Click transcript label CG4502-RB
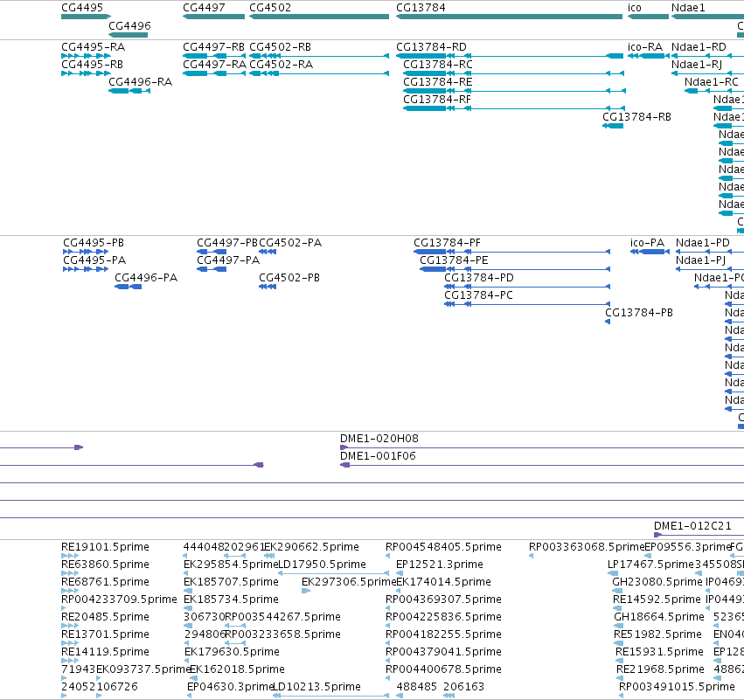This screenshot has width=744, height=700. pos(281,47)
